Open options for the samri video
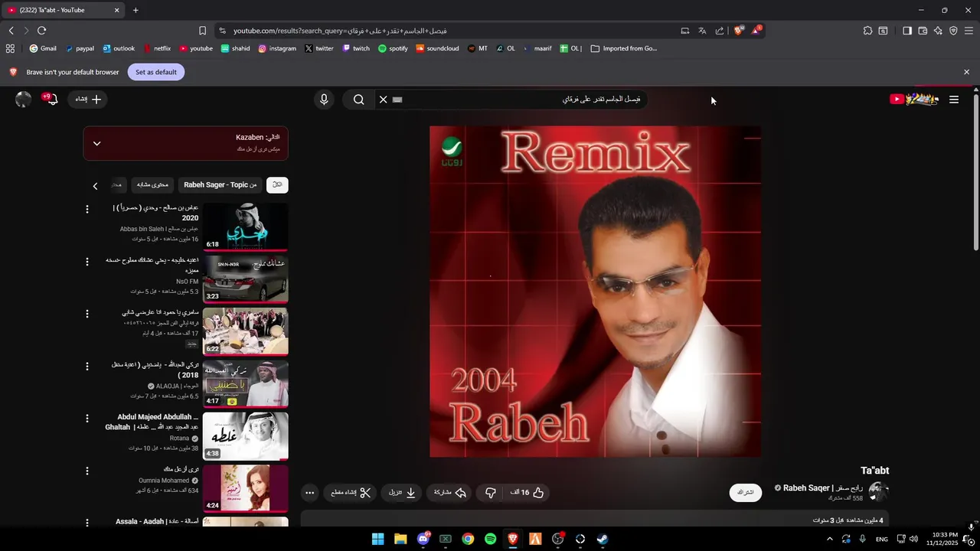Image resolution: width=980 pixels, height=551 pixels. tap(87, 314)
